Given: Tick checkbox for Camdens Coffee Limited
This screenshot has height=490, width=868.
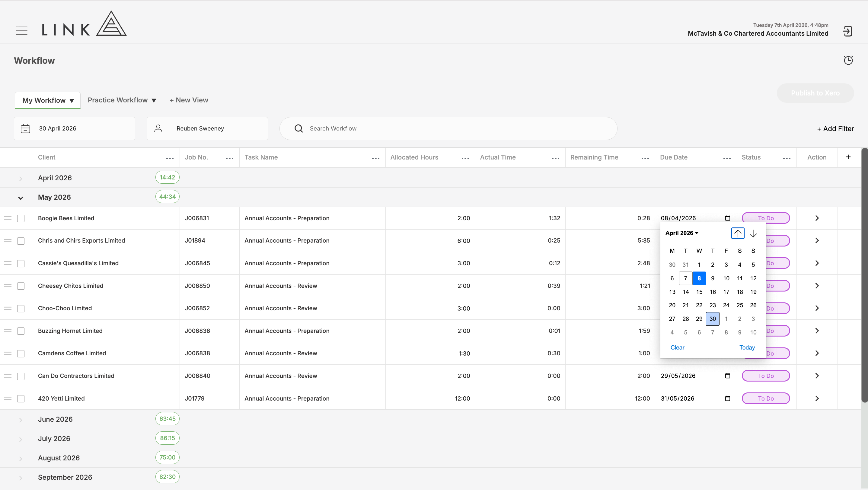Looking at the screenshot, I should (21, 353).
